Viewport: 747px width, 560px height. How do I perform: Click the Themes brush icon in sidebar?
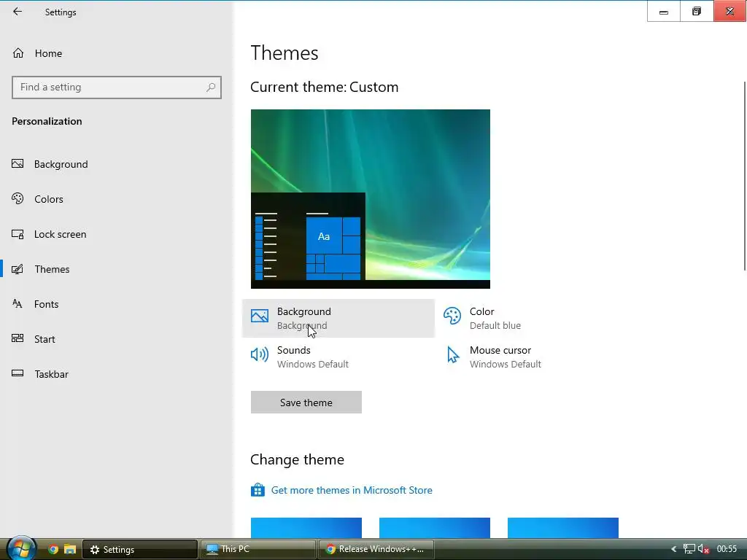click(18, 269)
